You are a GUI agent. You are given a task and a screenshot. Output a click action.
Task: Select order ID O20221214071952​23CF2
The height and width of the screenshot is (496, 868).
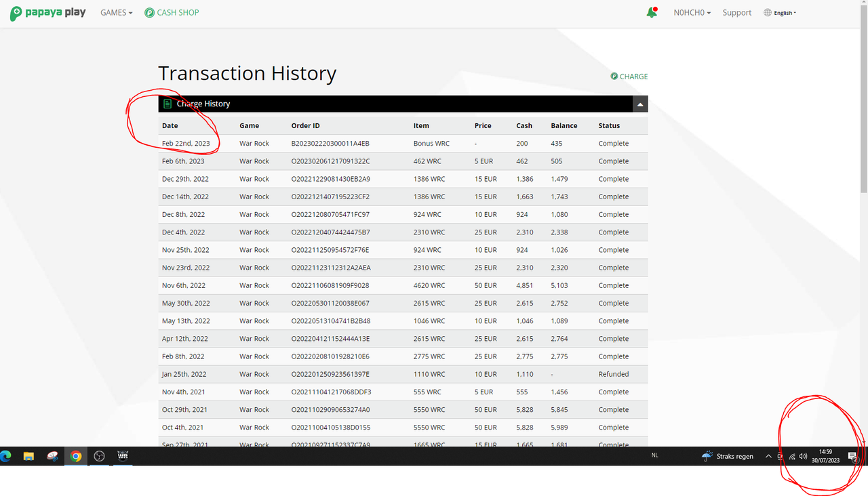(331, 197)
